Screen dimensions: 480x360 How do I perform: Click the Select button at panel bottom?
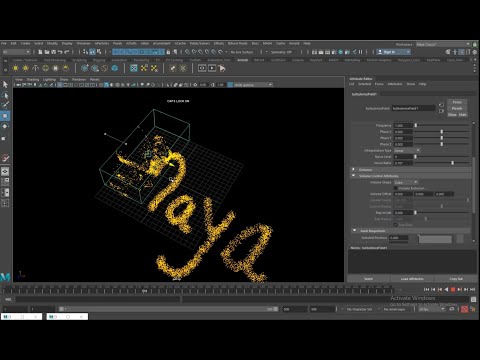click(368, 279)
